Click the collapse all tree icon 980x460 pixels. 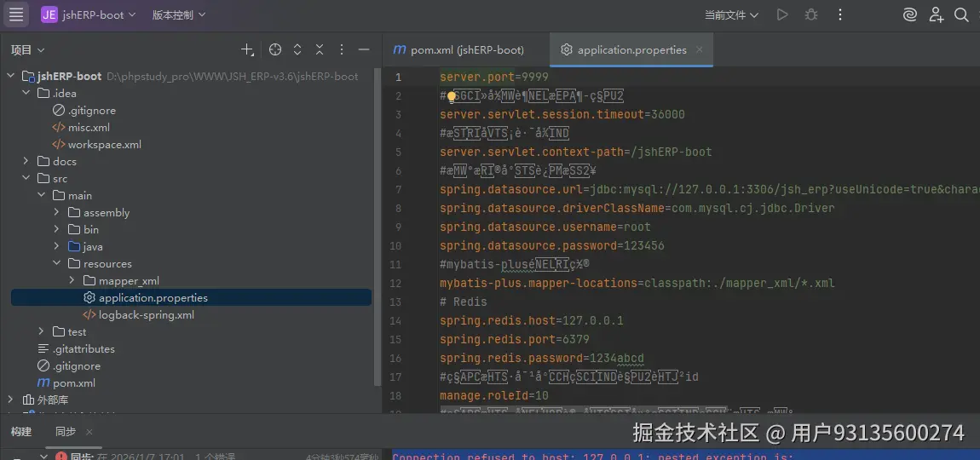320,49
